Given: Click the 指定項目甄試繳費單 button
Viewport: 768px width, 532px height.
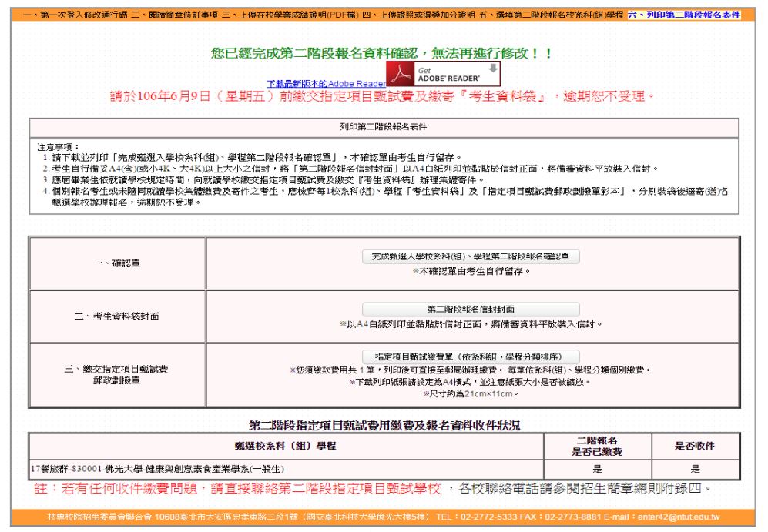Looking at the screenshot, I should click(471, 356).
